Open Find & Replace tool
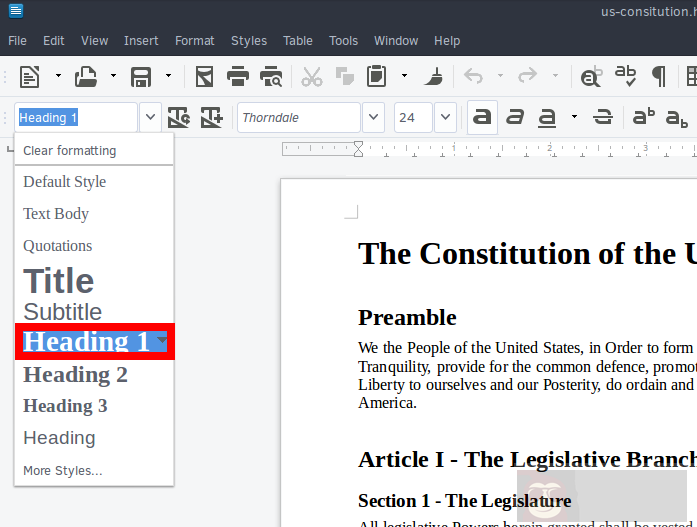Screen dimensions: 697x527 591,76
